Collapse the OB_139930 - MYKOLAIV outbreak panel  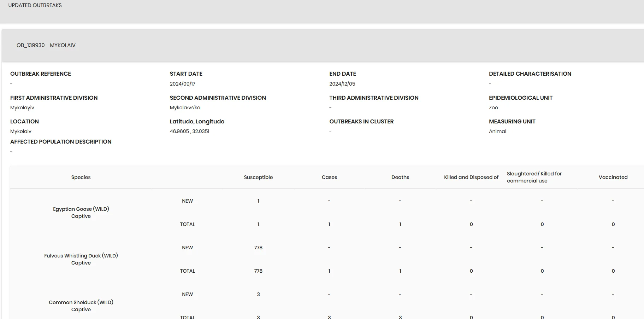[x=323, y=45]
